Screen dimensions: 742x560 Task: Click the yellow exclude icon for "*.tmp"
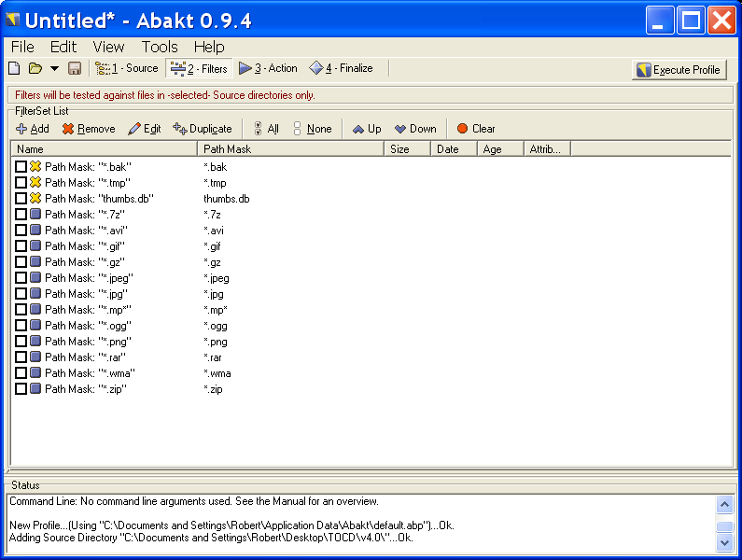(35, 182)
